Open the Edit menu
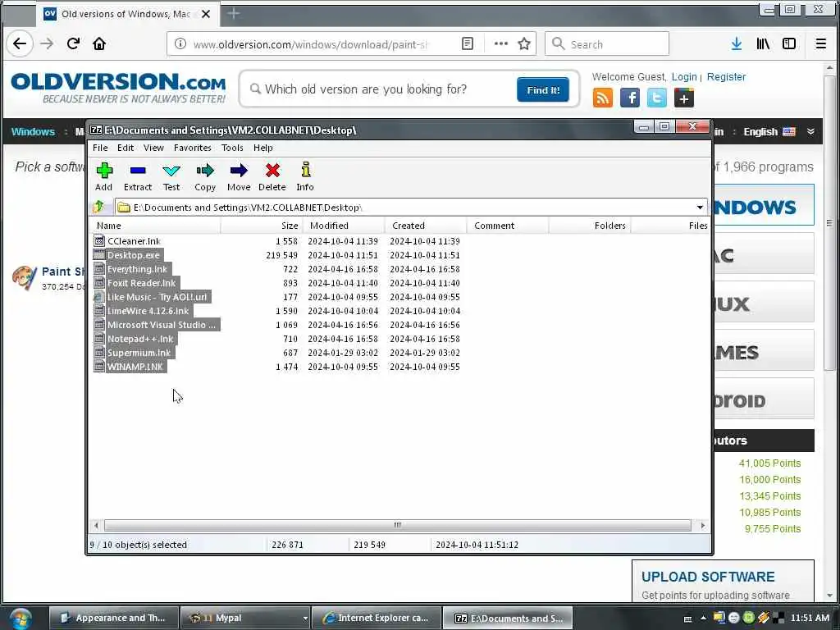840x630 pixels. (x=126, y=148)
